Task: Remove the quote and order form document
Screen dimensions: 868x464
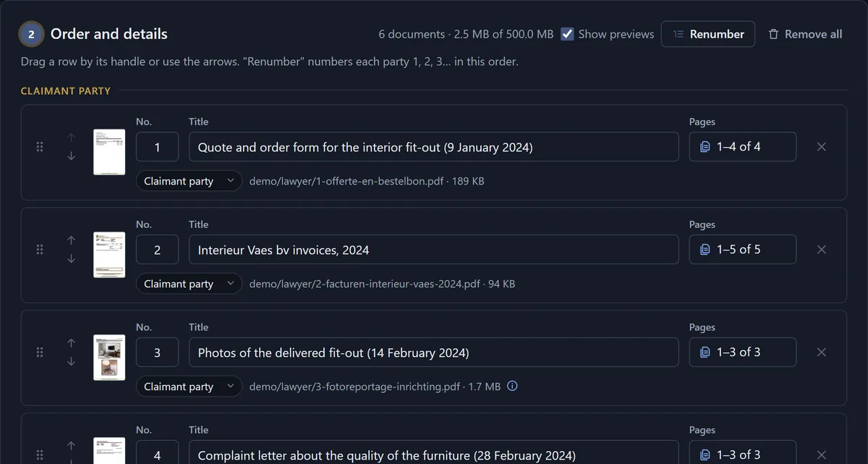Action: point(821,147)
